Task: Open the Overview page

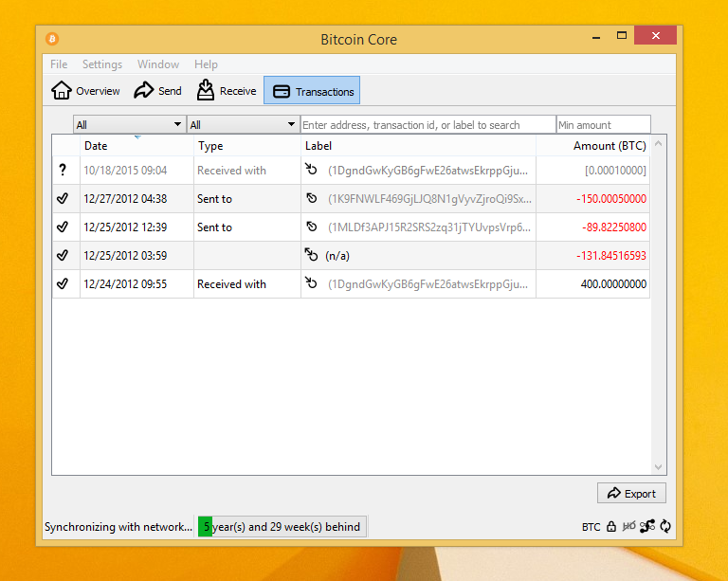Action: pyautogui.click(x=85, y=90)
